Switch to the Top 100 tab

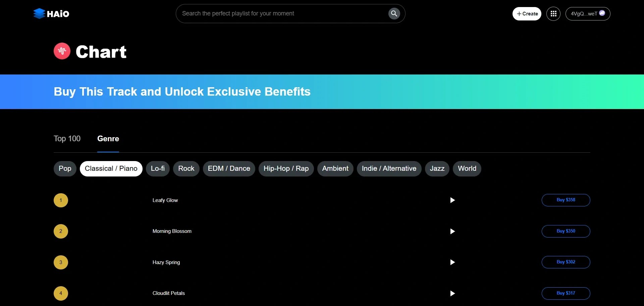point(67,139)
